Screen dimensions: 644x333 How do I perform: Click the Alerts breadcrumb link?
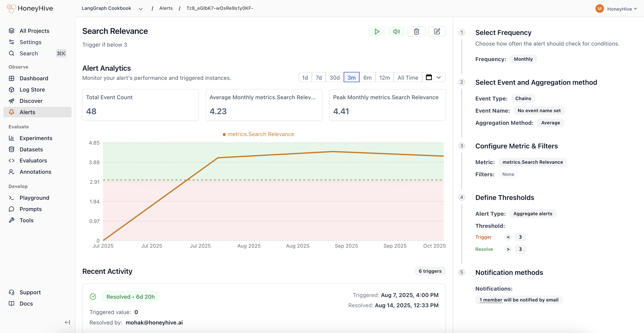[166, 8]
